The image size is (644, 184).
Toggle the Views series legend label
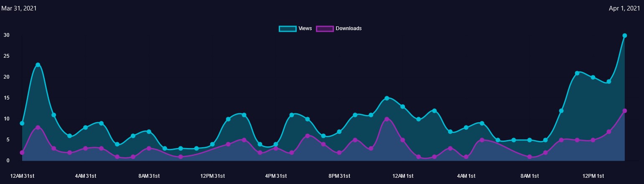pyautogui.click(x=305, y=28)
